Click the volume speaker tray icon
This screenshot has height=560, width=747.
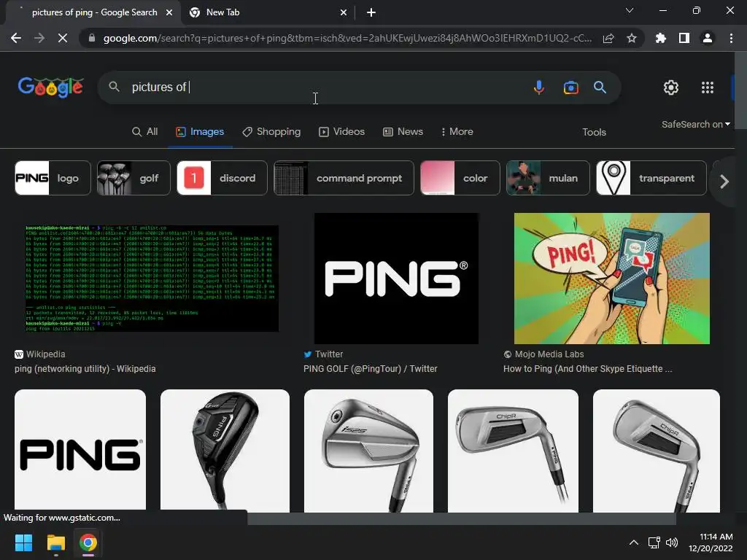(672, 542)
